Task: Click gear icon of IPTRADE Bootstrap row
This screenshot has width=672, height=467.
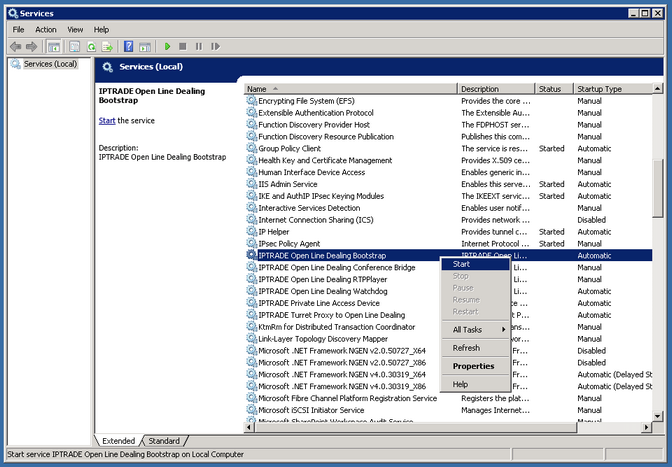Action: (252, 255)
